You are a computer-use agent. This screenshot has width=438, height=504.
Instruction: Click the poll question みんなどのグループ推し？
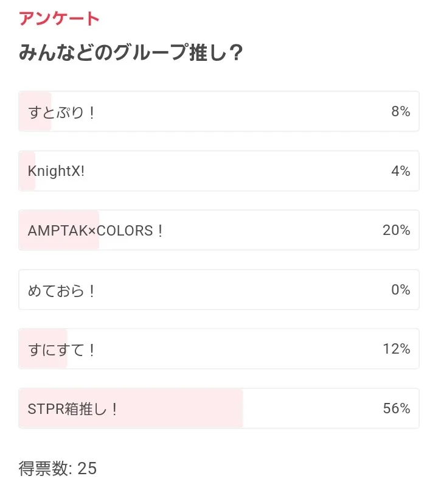tap(131, 52)
